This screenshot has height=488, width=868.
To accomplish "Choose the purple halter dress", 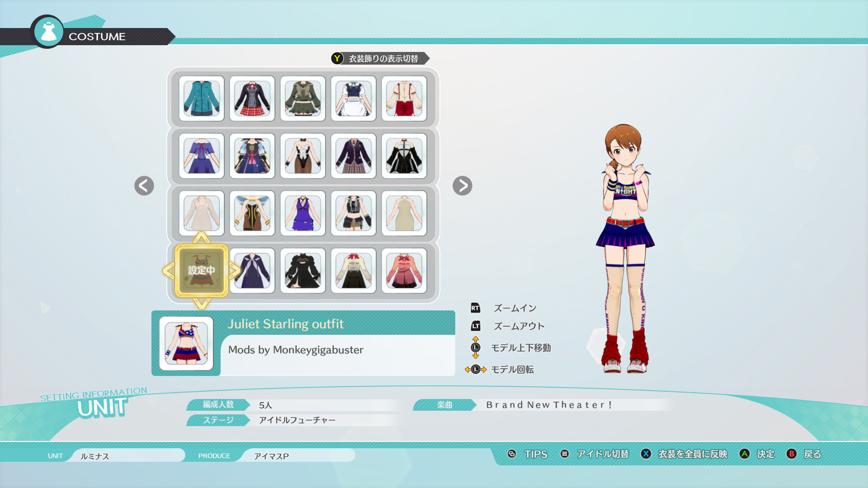I will click(x=303, y=213).
